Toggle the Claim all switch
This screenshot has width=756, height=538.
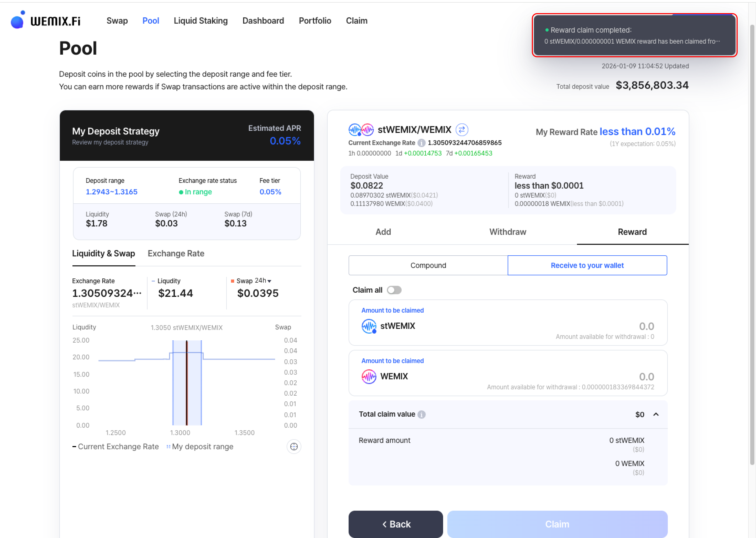point(394,290)
